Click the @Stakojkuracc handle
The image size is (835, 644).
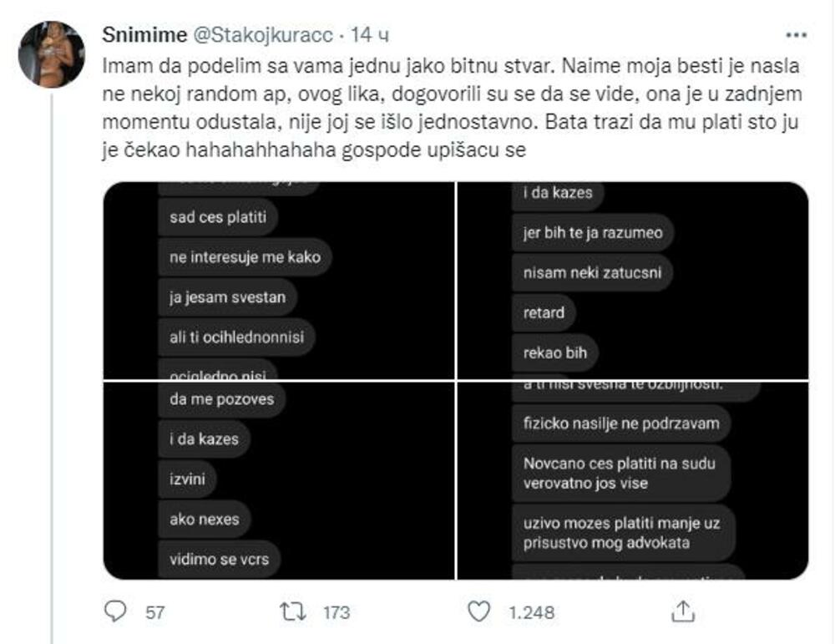[264, 36]
